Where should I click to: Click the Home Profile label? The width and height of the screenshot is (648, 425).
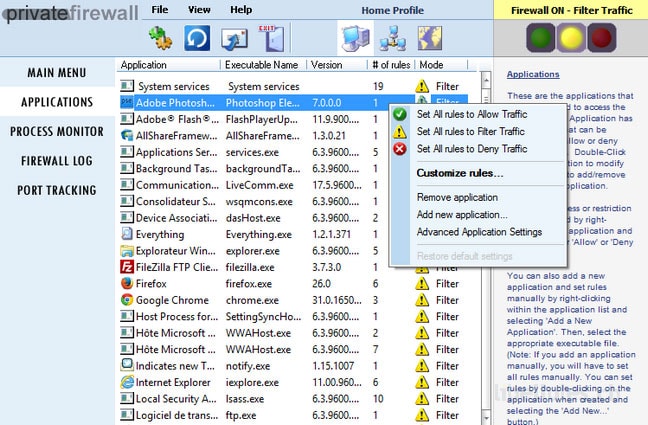coord(393,10)
